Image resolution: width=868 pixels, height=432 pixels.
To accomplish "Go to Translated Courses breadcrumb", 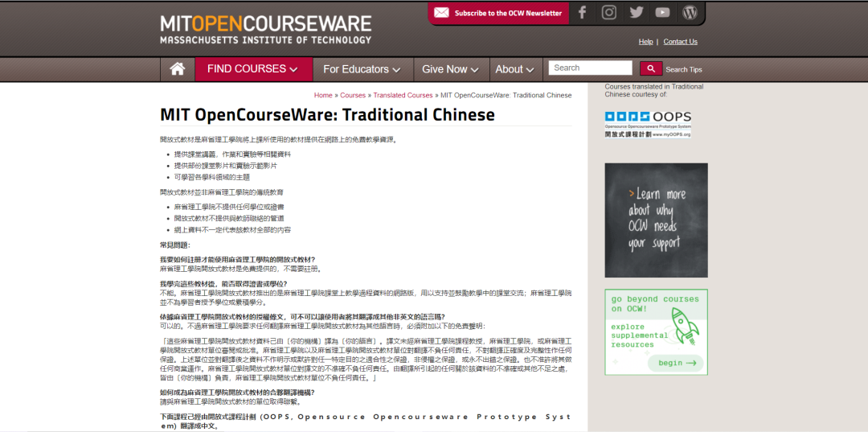I will click(403, 95).
